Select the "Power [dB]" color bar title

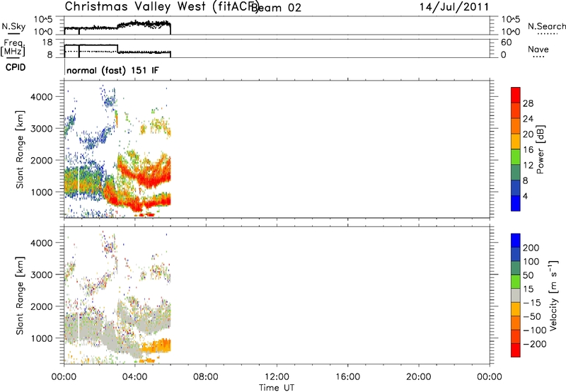pyautogui.click(x=541, y=149)
